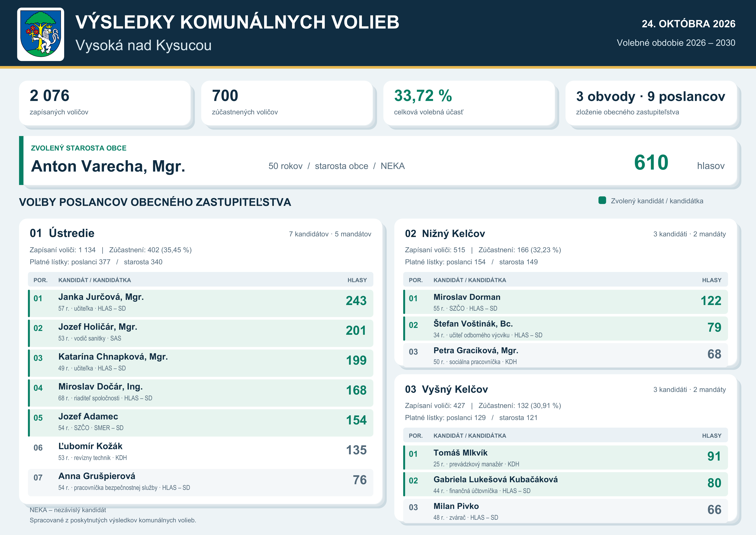Select candidate 'Miroslav Dorman'
756x535 pixels.
[x=565, y=302]
